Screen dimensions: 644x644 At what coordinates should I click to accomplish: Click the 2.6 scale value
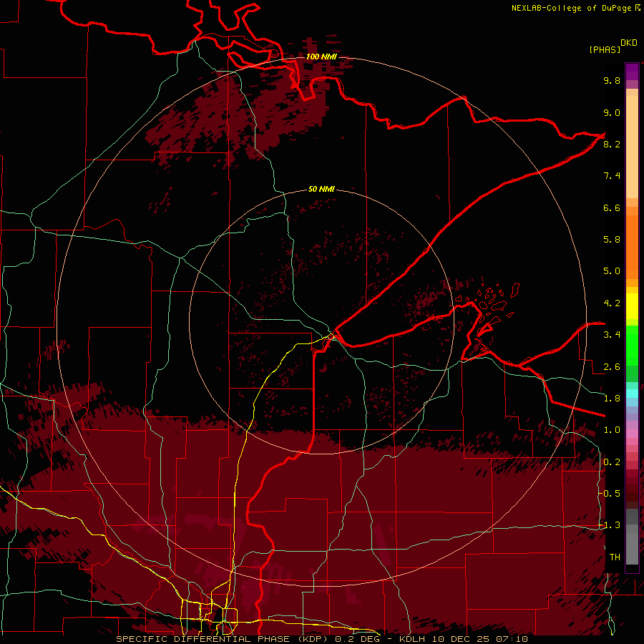(x=612, y=367)
